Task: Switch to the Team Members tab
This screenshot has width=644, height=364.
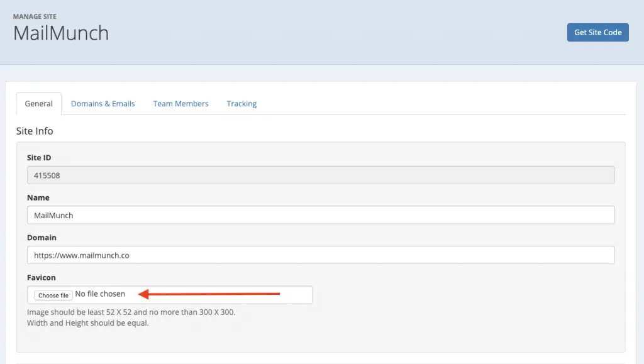Action: point(180,104)
